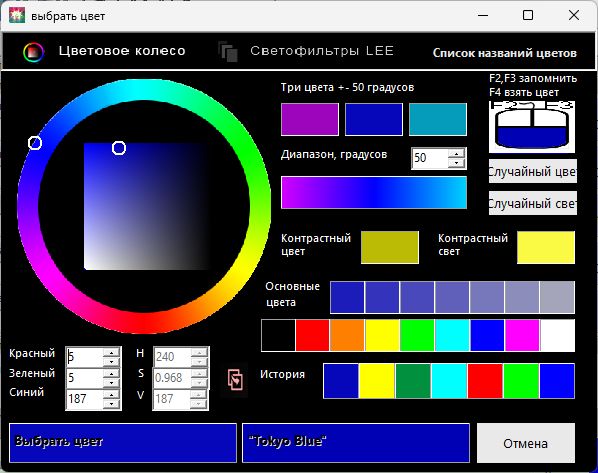Click the copy color values icon

(x=235, y=380)
